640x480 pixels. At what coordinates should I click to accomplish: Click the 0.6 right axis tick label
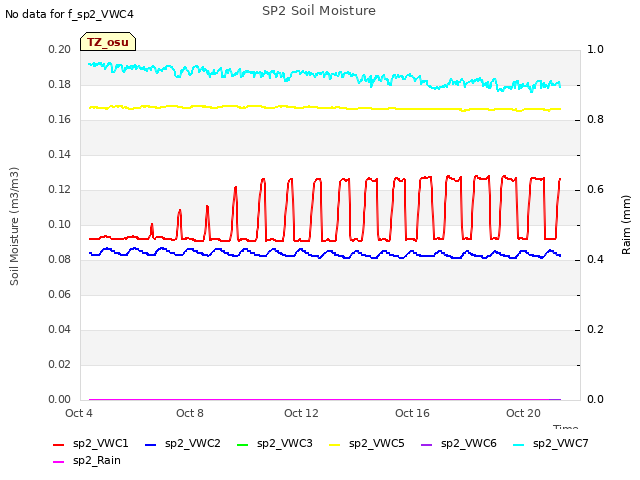tap(595, 190)
